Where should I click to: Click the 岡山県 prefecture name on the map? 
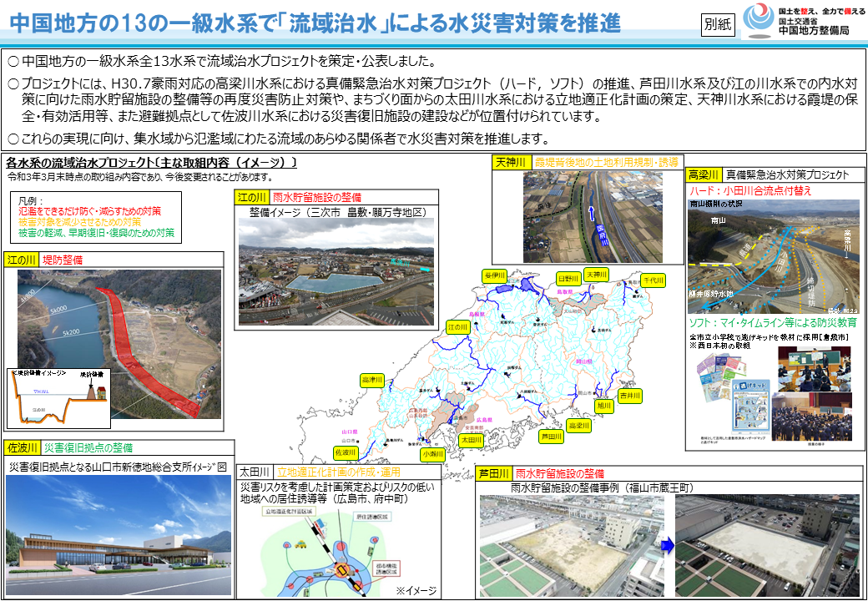click(584, 361)
